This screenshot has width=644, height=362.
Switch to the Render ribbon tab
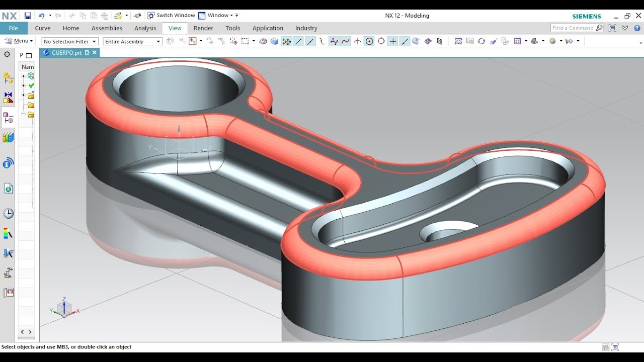(203, 28)
